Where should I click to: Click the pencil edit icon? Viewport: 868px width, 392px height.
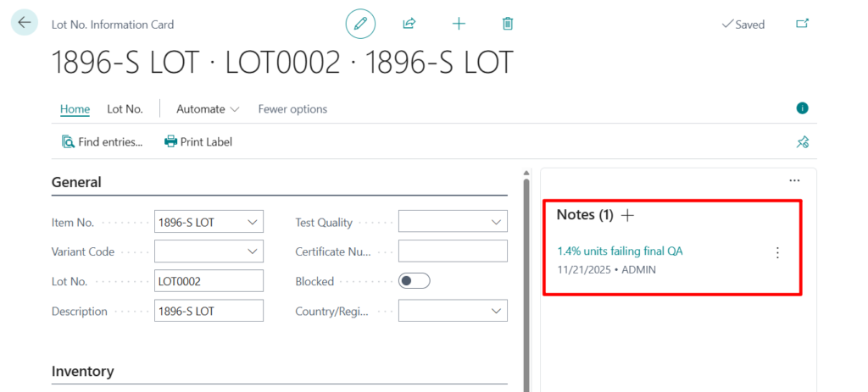click(x=360, y=24)
